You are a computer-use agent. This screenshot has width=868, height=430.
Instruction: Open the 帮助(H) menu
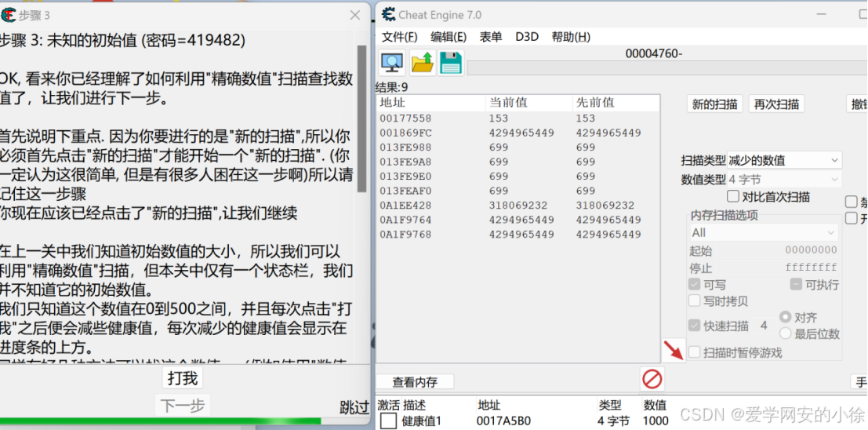571,37
